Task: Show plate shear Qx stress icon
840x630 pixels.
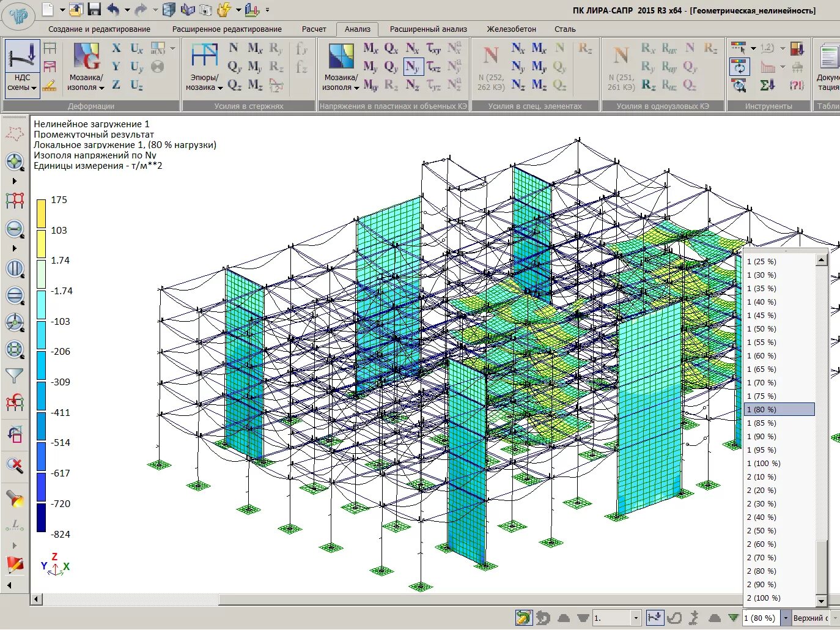Action: pos(391,48)
